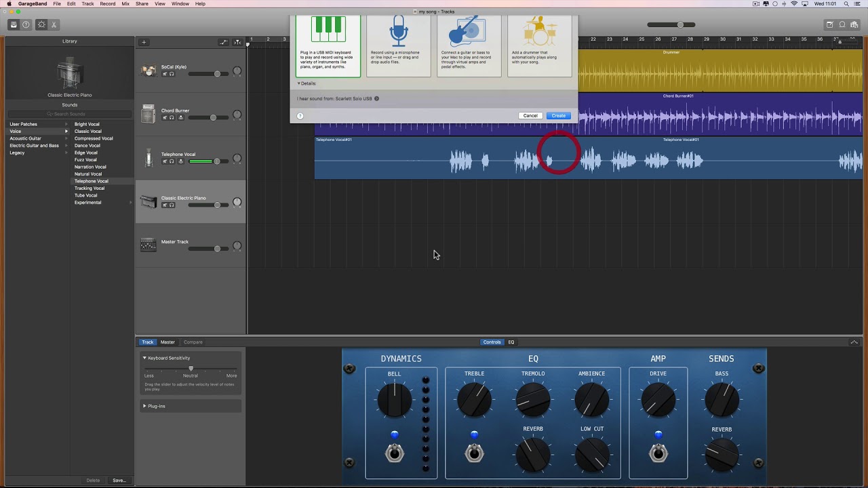Show automation button above track headers
This screenshot has height=488, width=868.
pos(224,42)
